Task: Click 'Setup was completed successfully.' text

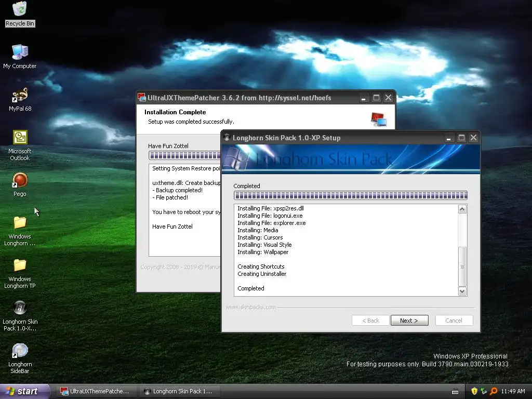Action: tap(191, 122)
